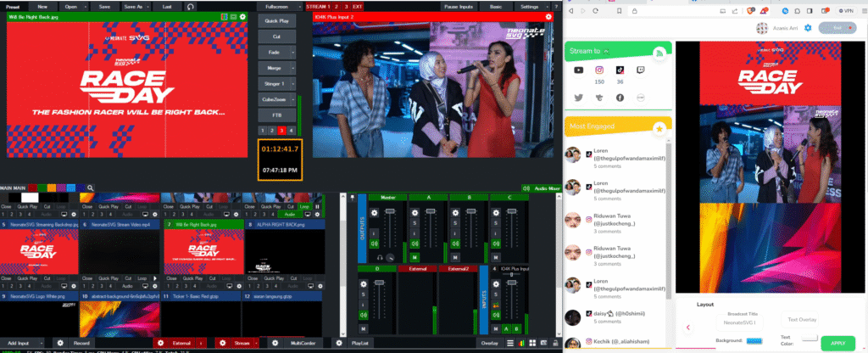This screenshot has height=353, width=868.
Task: Expand the Fade transition dropdown arrow
Action: (293, 52)
